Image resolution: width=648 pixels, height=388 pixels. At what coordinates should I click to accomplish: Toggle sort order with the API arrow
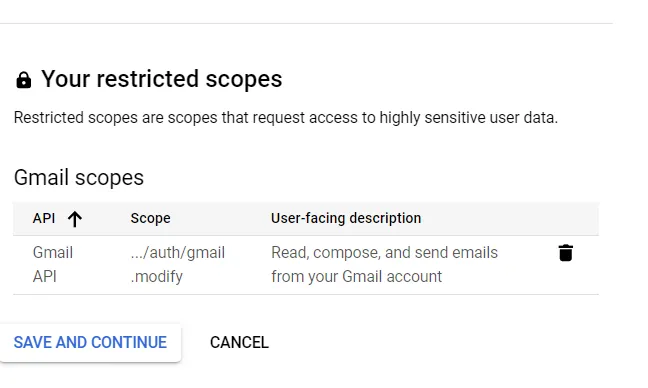point(75,219)
